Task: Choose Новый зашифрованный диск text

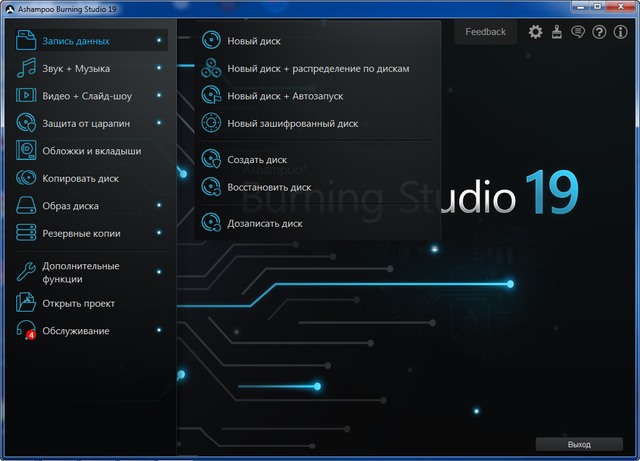Action: (x=293, y=123)
